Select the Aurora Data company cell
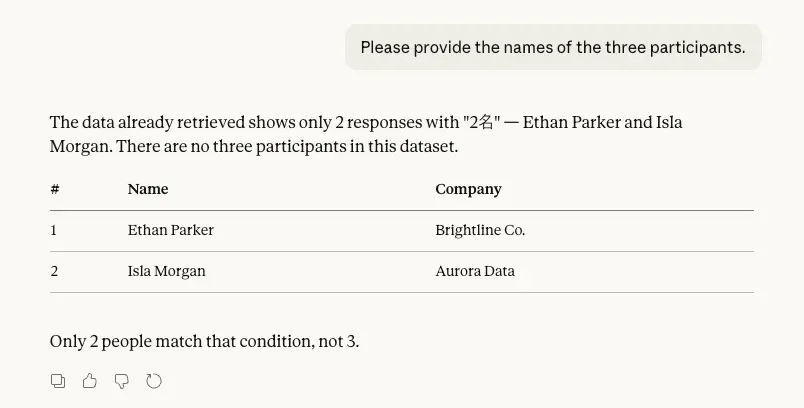Viewport: 804px width, 408px height. [475, 271]
